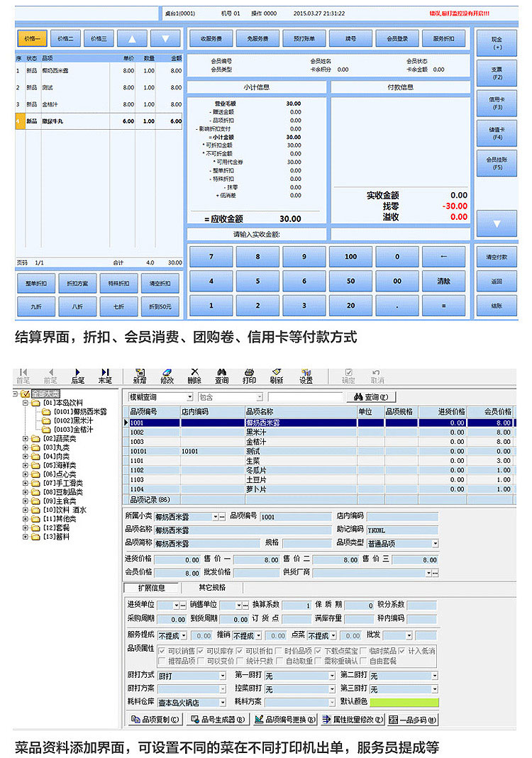Viewport: 532px width, 758px height.
Task: Click the down arrow under payment methods
Action: (497, 223)
